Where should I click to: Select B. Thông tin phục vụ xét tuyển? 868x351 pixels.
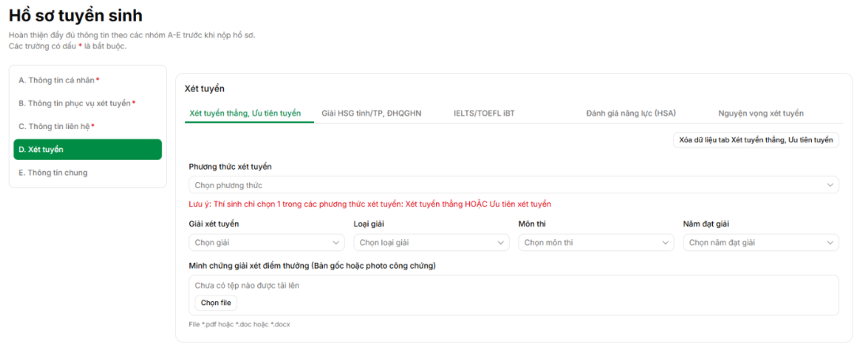coord(88,103)
